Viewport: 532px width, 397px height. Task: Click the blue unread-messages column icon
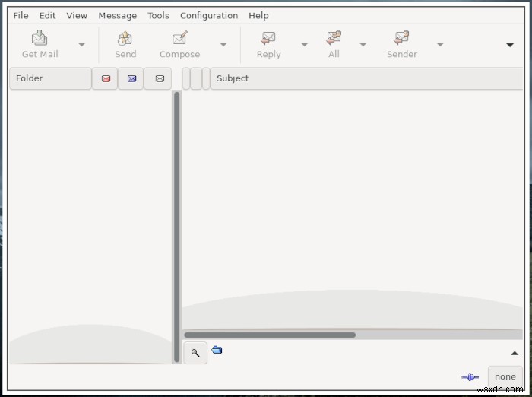(x=131, y=78)
